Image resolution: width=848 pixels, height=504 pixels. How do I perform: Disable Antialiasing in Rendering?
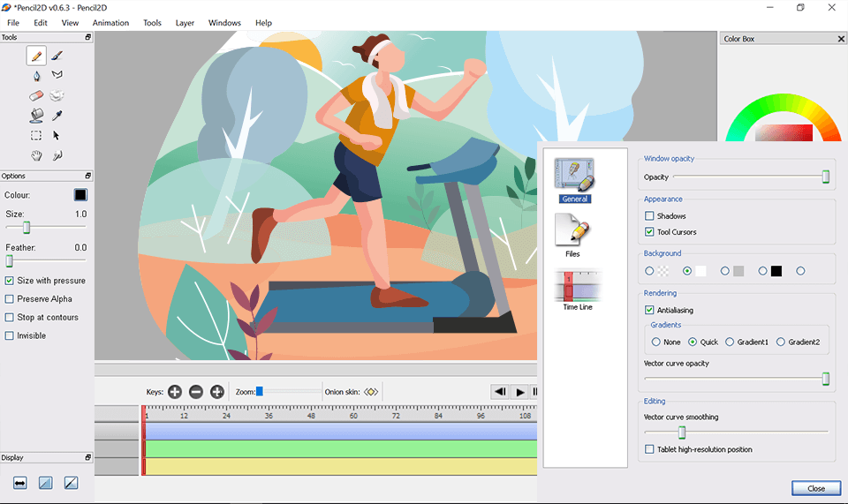(650, 310)
